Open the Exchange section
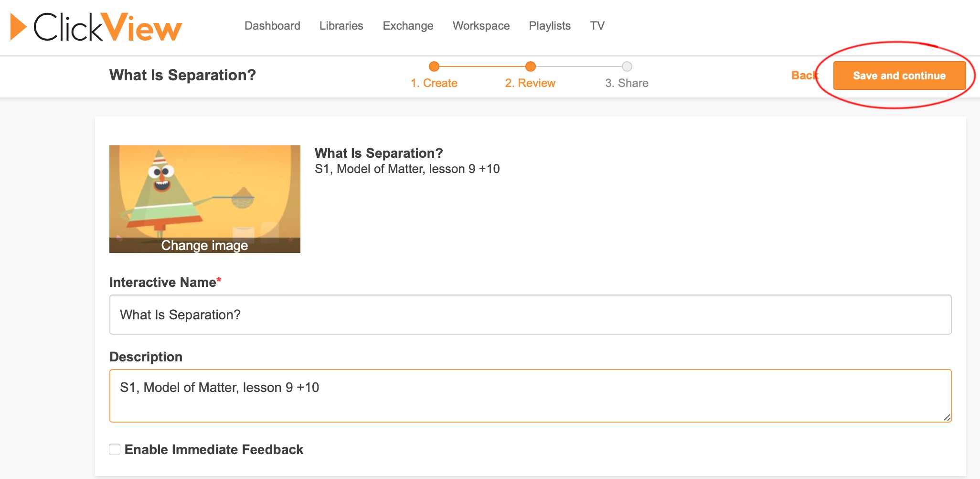This screenshot has width=980, height=479. click(x=408, y=26)
